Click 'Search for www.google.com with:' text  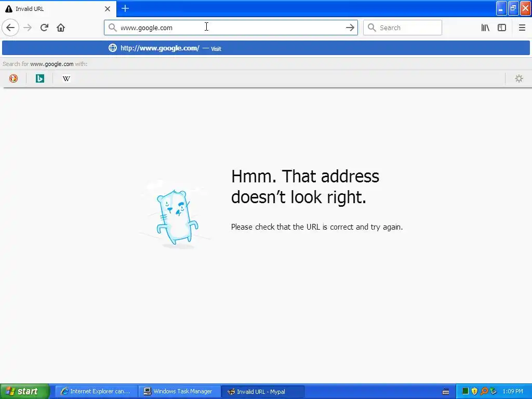point(45,64)
